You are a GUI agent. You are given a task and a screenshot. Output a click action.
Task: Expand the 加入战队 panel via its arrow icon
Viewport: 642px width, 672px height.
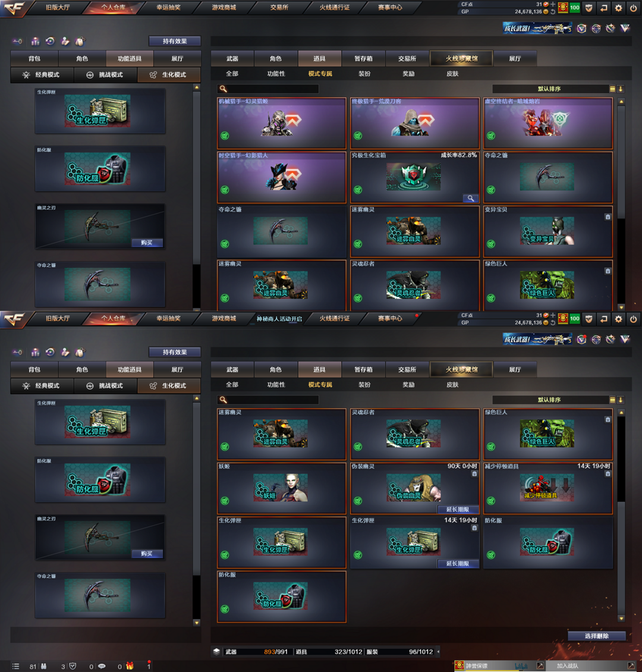tap(631, 665)
